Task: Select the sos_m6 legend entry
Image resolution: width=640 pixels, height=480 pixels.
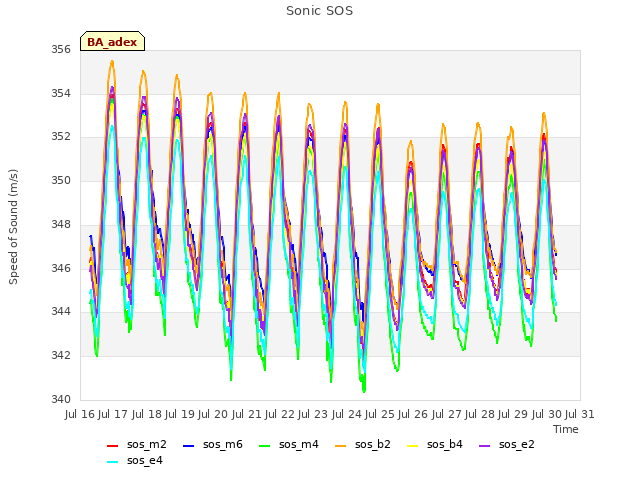Action: 213,444
